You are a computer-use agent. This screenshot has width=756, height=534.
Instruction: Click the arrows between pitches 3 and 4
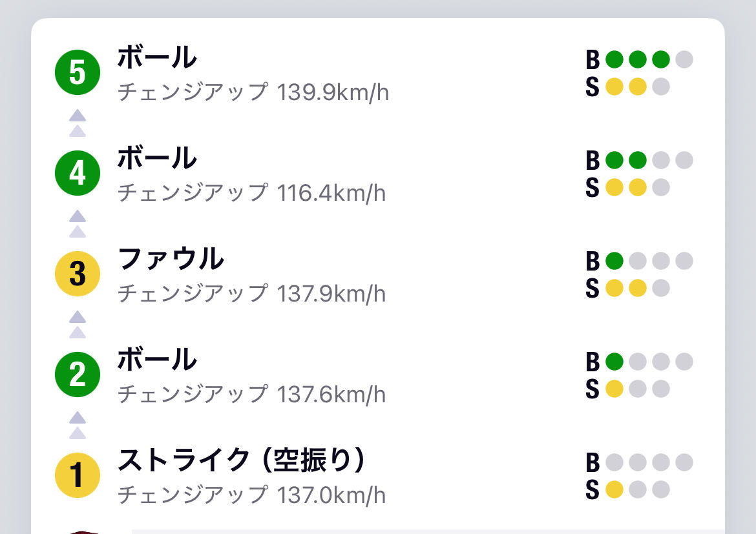tap(78, 223)
